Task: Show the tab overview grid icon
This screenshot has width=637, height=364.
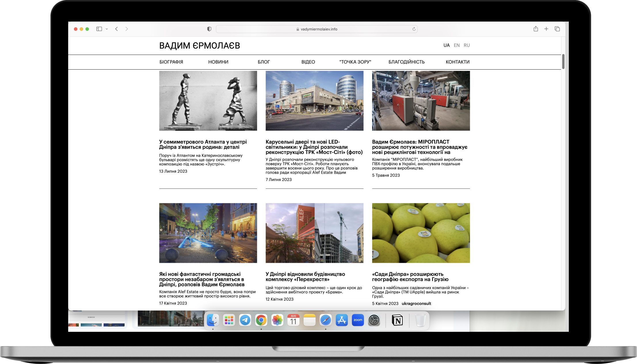Action: [x=557, y=29]
